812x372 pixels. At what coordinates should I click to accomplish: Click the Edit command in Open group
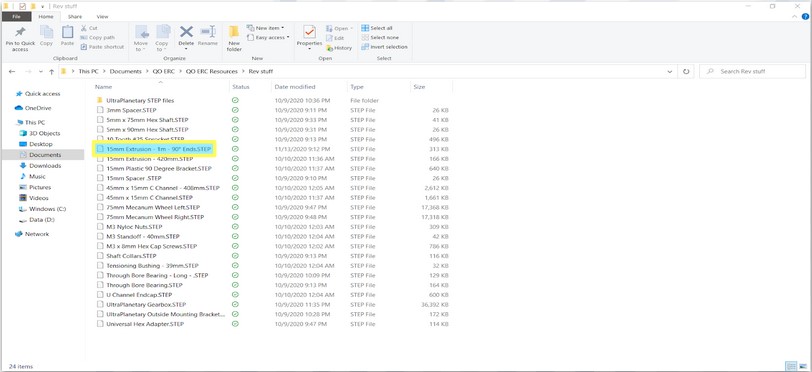tap(336, 38)
